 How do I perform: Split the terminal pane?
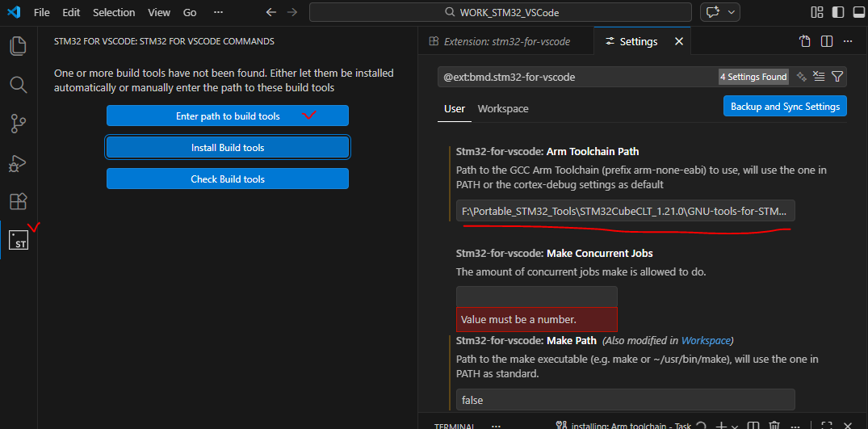(x=753, y=426)
